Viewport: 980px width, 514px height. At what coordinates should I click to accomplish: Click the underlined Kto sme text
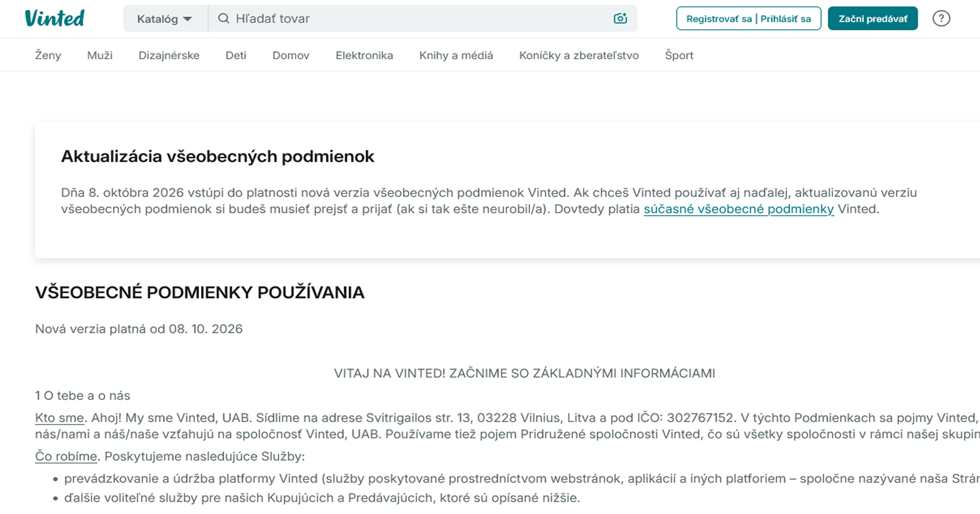pos(59,418)
